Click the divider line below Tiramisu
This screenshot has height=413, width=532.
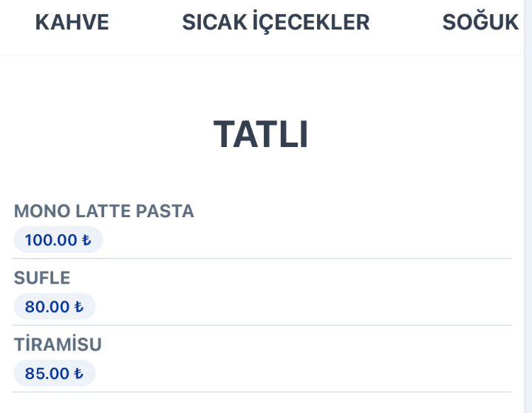click(x=262, y=392)
